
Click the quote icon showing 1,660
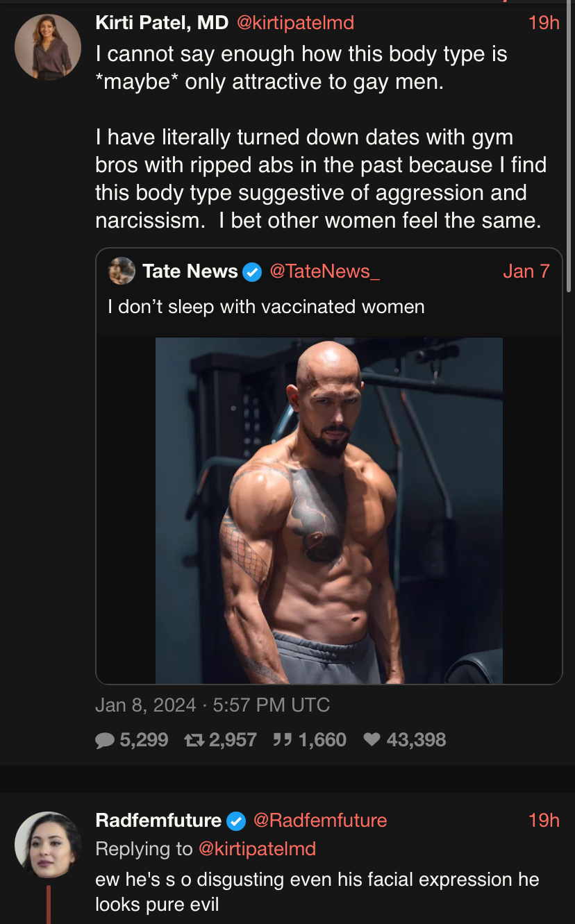tap(282, 740)
